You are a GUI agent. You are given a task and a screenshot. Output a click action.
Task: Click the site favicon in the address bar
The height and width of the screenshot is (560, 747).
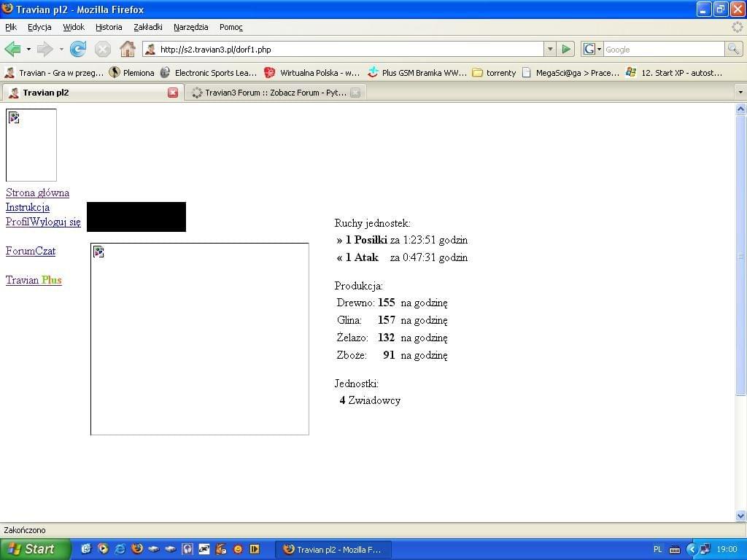150,49
